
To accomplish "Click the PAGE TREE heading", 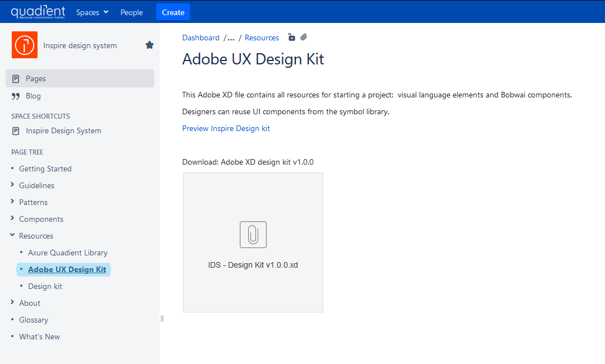I will point(27,152).
